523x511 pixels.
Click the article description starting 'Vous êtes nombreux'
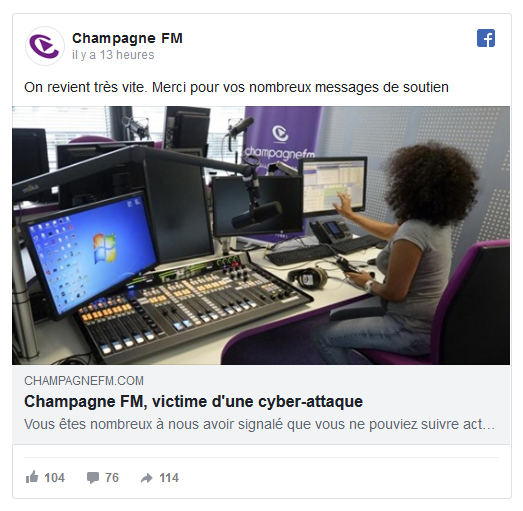[x=259, y=424]
